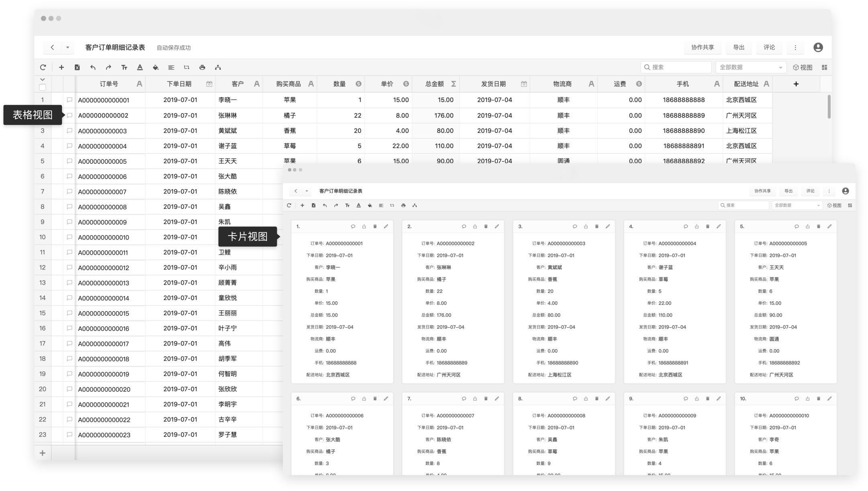This screenshot has height=491, width=868.
Task: Click 导出 button in card view window
Action: [788, 191]
